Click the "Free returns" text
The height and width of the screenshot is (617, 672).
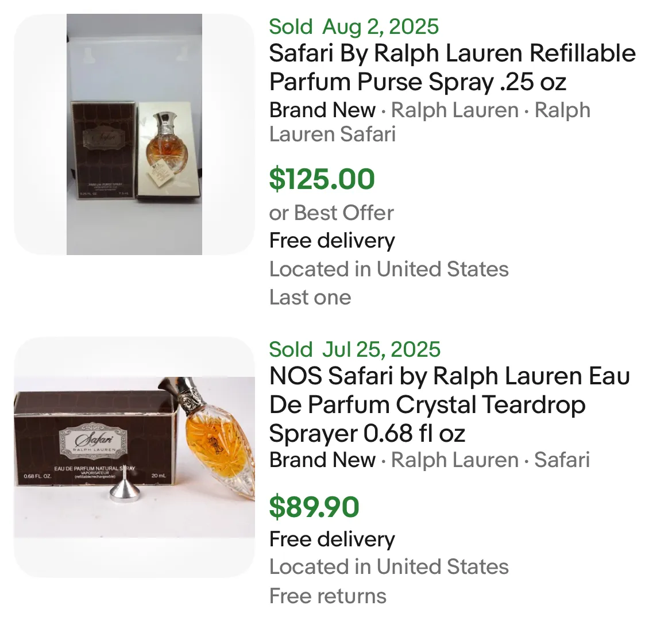tap(328, 596)
